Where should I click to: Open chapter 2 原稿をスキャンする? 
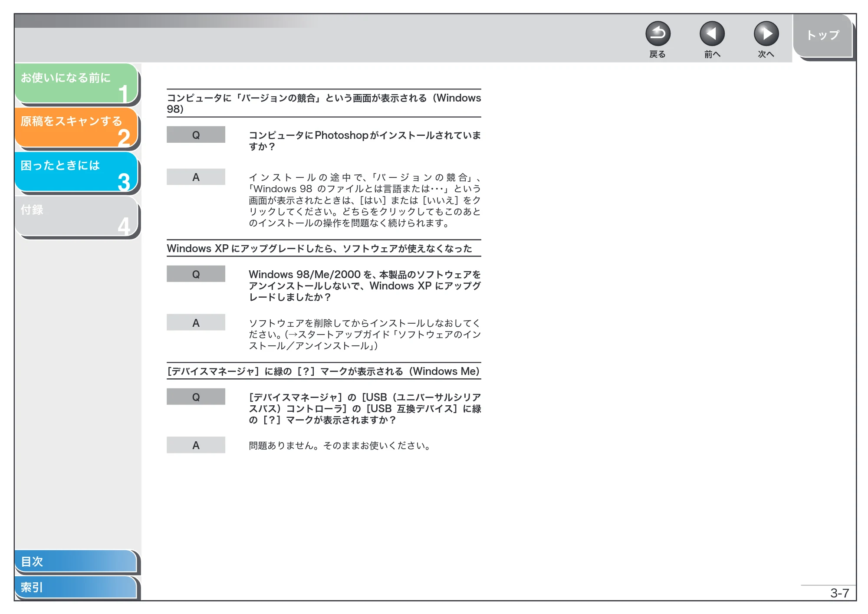(x=76, y=128)
